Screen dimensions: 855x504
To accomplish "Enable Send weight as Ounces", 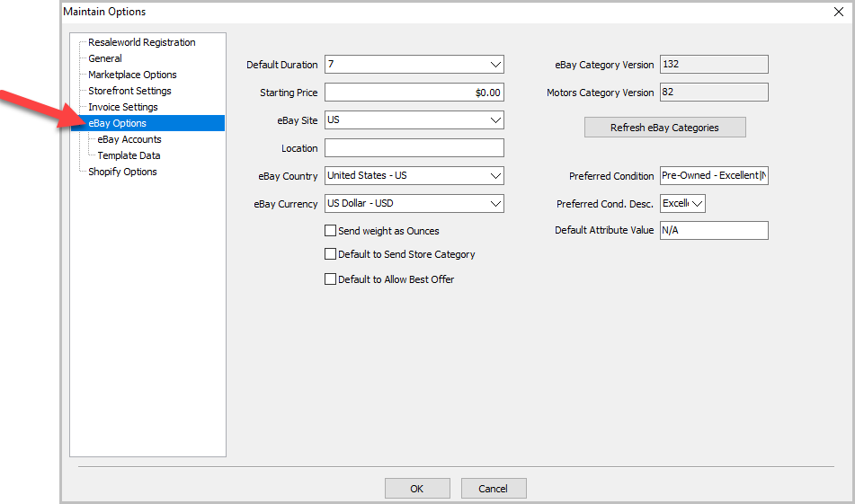I will click(x=331, y=231).
